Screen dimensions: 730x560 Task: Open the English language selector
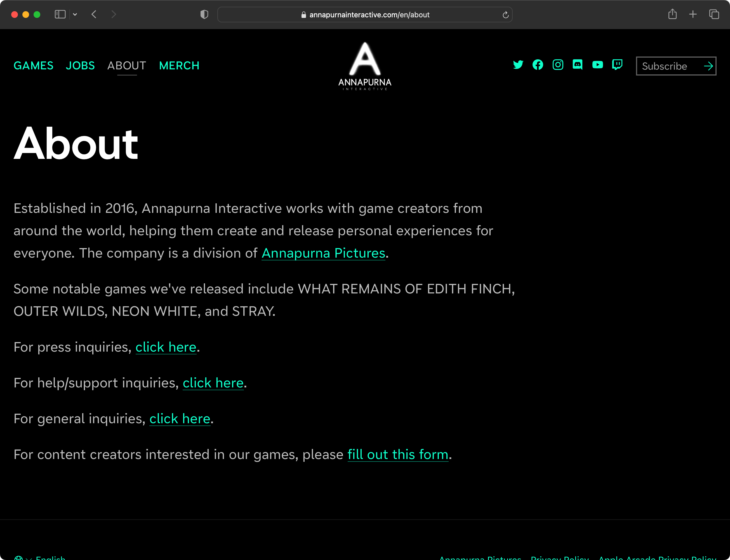pyautogui.click(x=50, y=557)
